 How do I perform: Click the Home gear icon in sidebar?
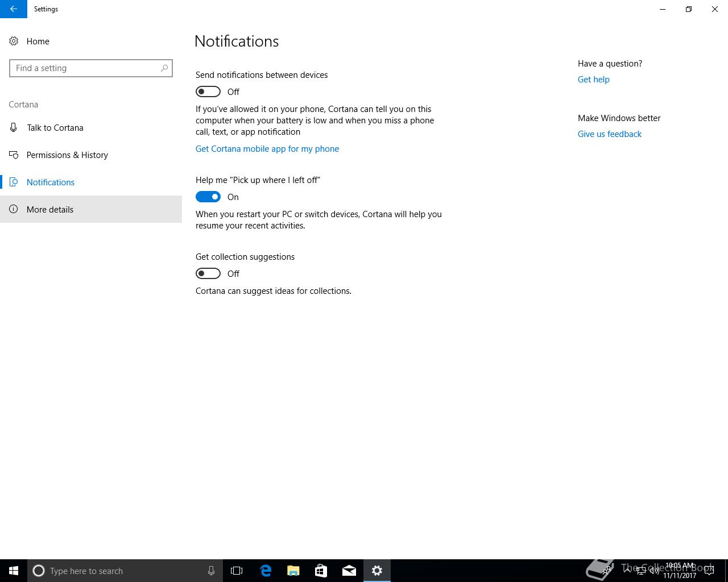click(x=14, y=41)
